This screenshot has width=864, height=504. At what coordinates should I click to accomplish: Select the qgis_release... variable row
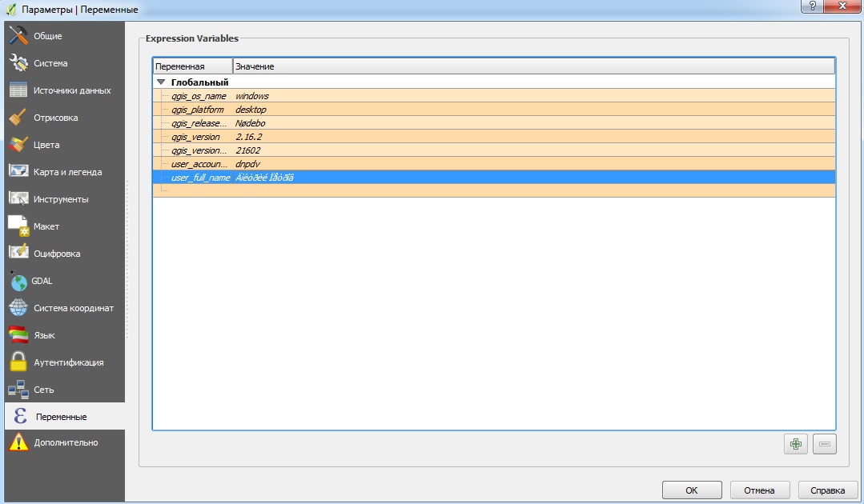494,122
